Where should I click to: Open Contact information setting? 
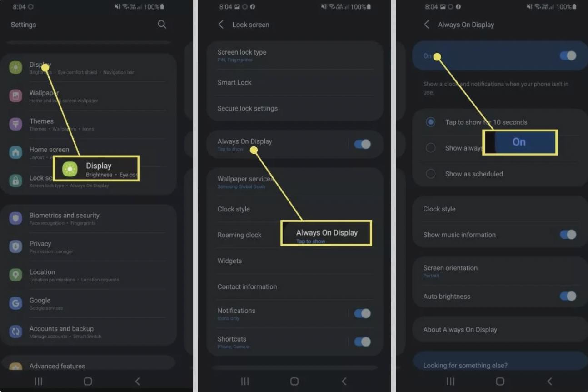294,287
